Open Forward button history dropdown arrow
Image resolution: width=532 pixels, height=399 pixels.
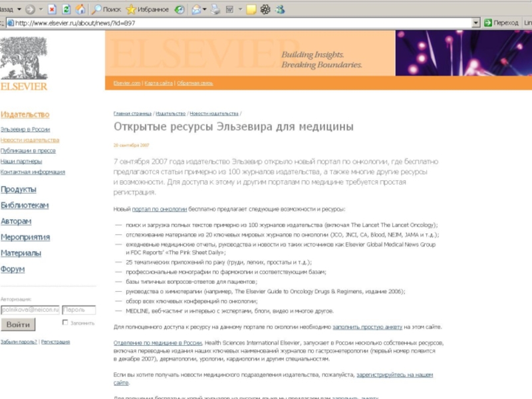pos(41,9)
